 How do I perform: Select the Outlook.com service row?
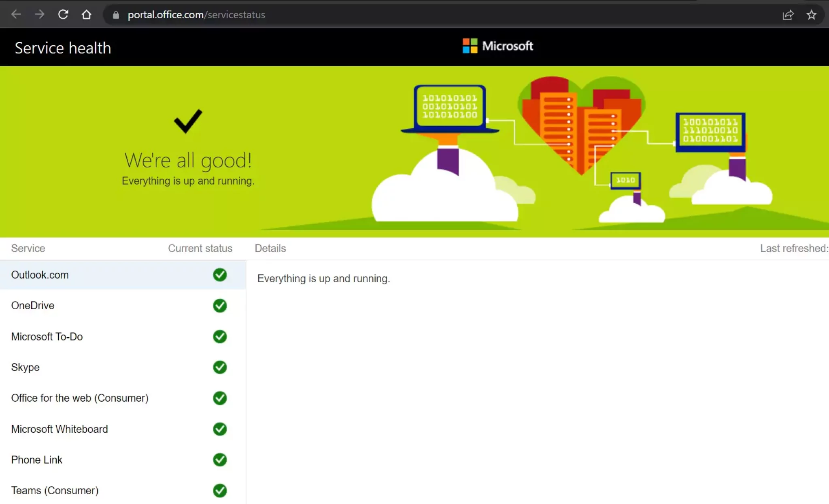tap(123, 275)
